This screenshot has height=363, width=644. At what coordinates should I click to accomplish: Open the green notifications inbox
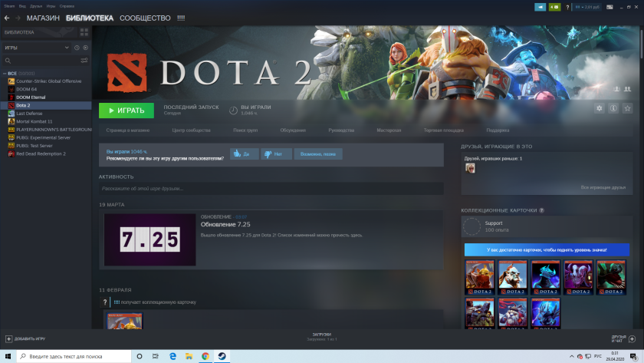point(557,6)
